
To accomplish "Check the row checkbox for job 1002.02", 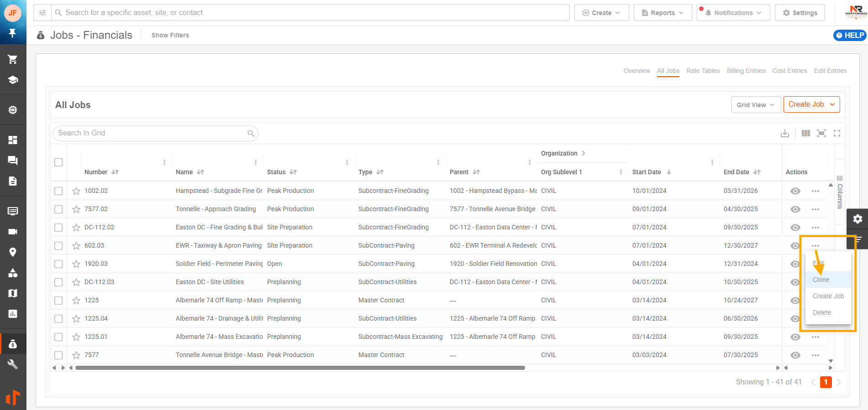I will [58, 191].
